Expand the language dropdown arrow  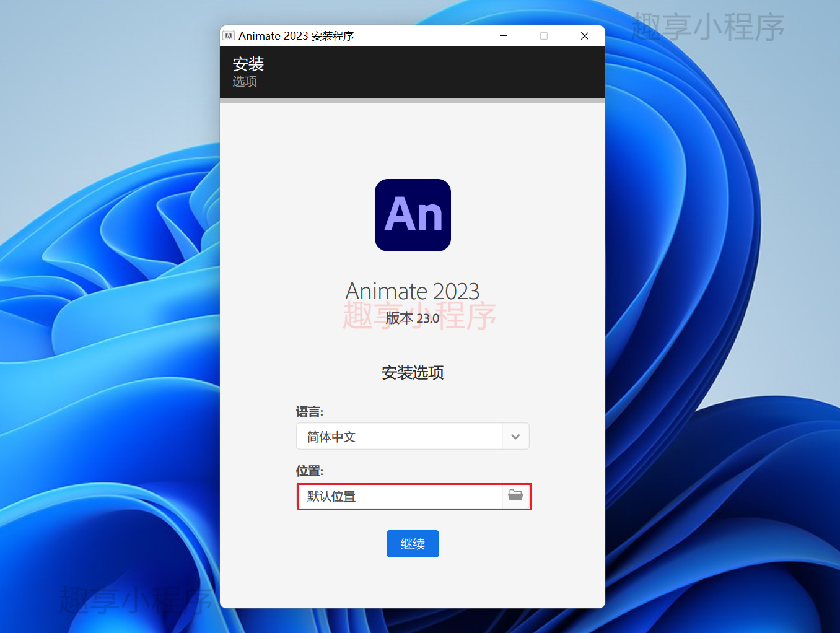coord(515,437)
